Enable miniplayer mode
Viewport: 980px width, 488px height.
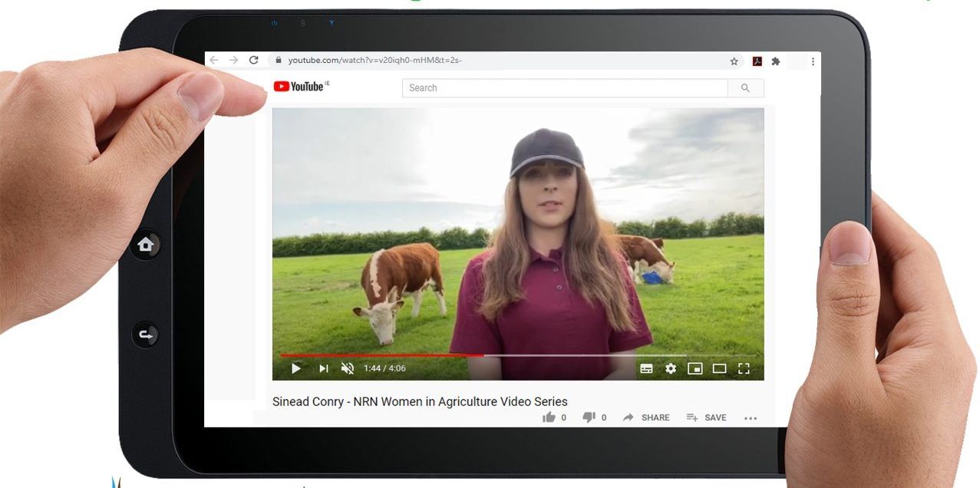(695, 368)
